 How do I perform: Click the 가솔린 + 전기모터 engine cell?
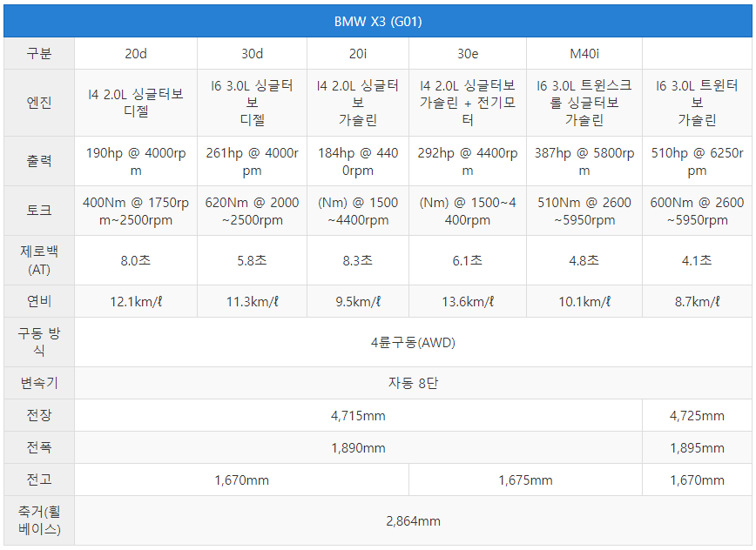click(x=468, y=103)
